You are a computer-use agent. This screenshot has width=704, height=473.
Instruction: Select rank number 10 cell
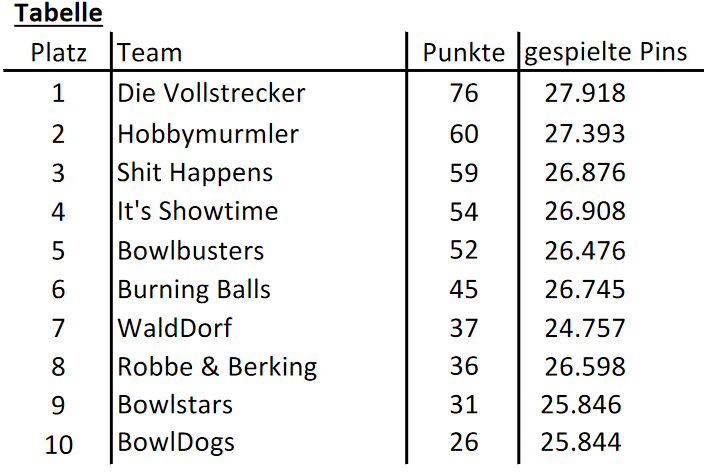(59, 445)
